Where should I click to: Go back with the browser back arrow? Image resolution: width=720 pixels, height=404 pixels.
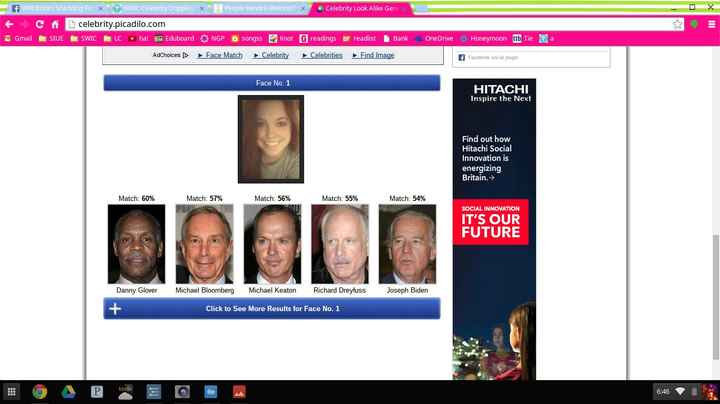pos(9,24)
